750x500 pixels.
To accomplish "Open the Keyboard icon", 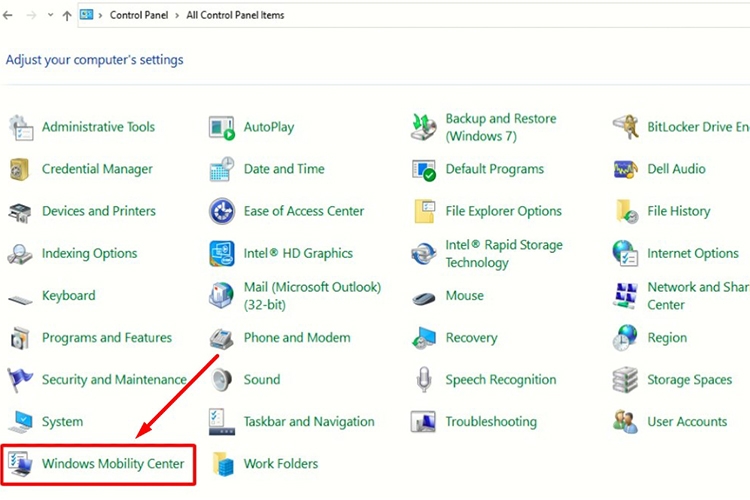I will (20, 300).
